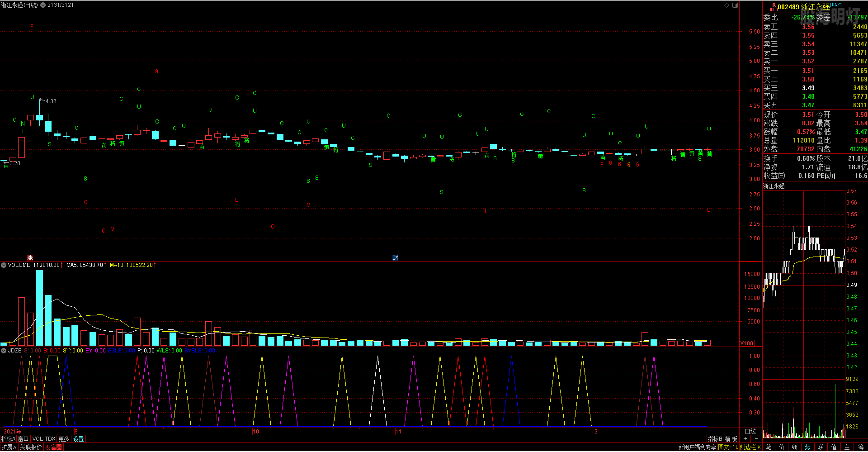Click the 买一 price 3.51

(808, 71)
